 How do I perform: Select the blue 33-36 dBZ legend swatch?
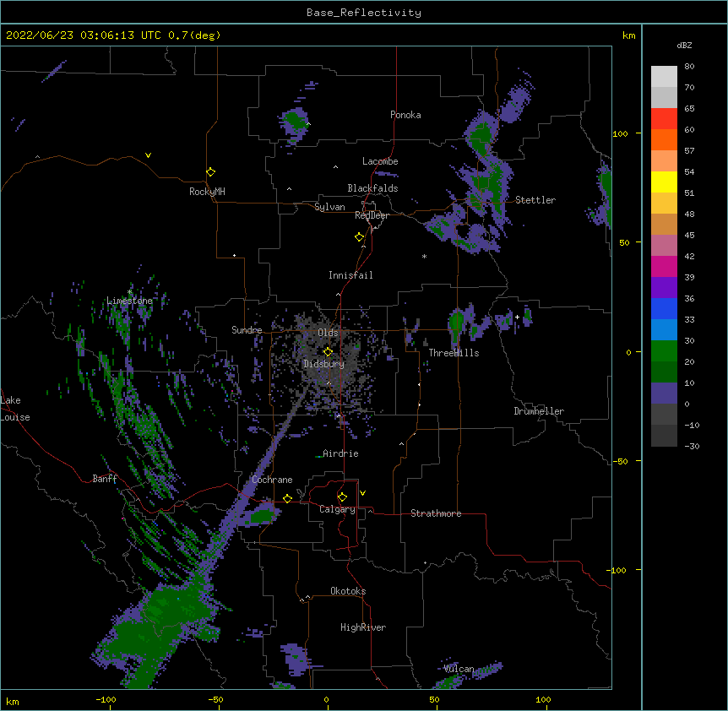664,309
